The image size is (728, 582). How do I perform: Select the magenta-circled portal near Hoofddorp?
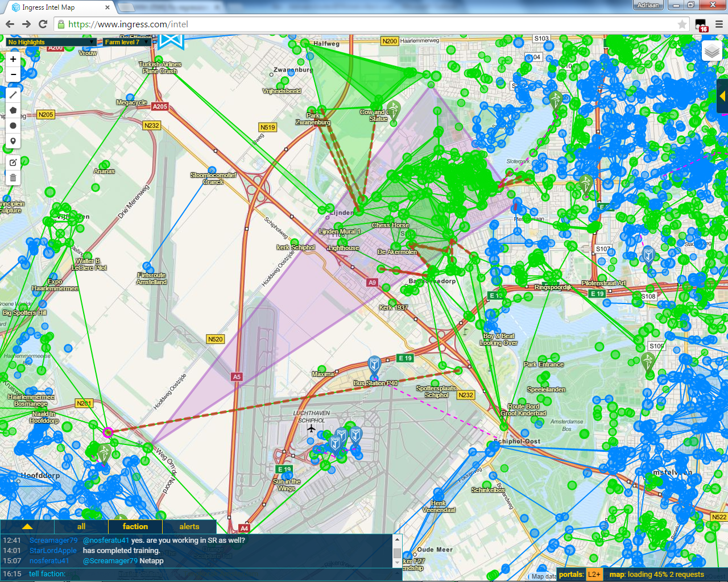(107, 432)
